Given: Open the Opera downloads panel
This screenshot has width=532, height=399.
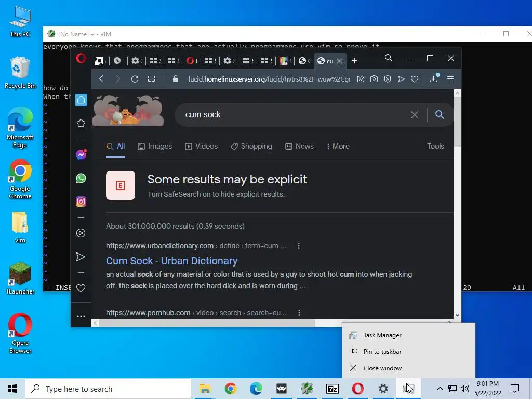Looking at the screenshot, I should coord(434,79).
